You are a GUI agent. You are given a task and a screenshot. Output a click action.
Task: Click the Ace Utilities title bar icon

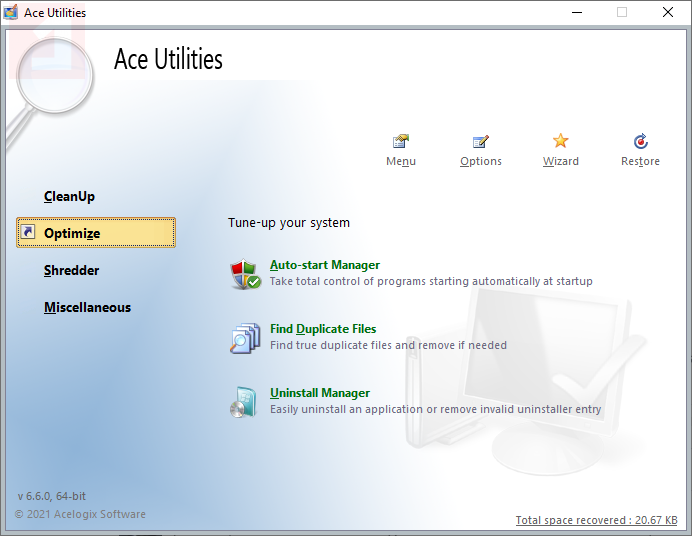pyautogui.click(x=11, y=12)
